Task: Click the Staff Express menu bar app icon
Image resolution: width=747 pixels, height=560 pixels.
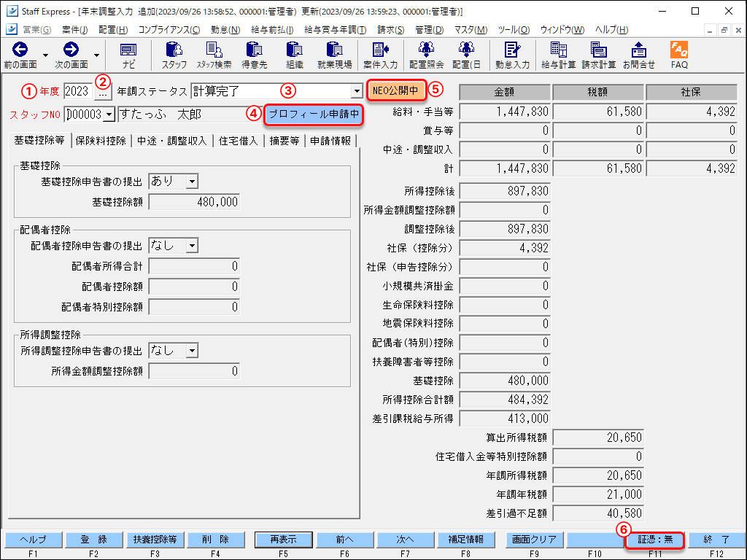Action: 12,29
